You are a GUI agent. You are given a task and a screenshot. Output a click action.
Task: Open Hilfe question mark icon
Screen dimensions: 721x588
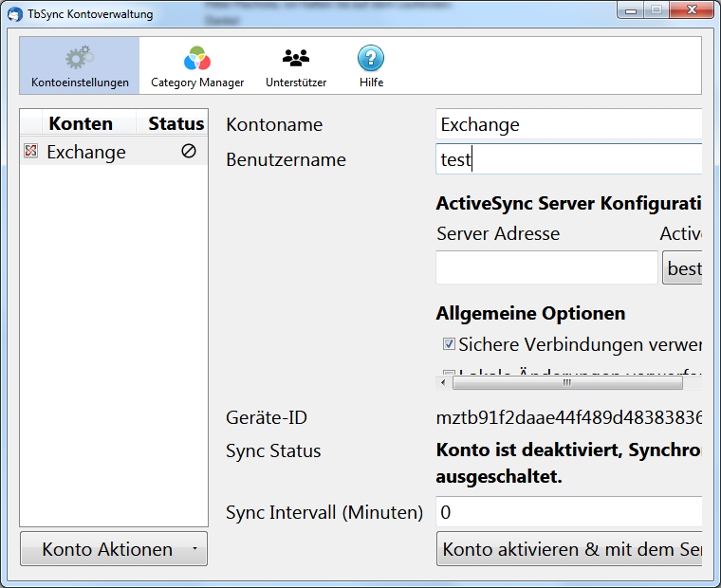371,59
